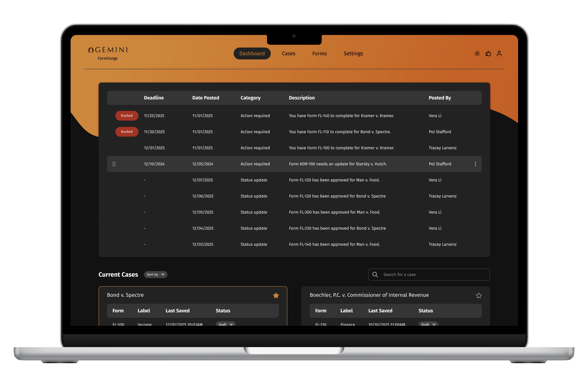This screenshot has width=588, height=388.
Task: Toggle the light mode sun icon
Action: [x=477, y=53]
